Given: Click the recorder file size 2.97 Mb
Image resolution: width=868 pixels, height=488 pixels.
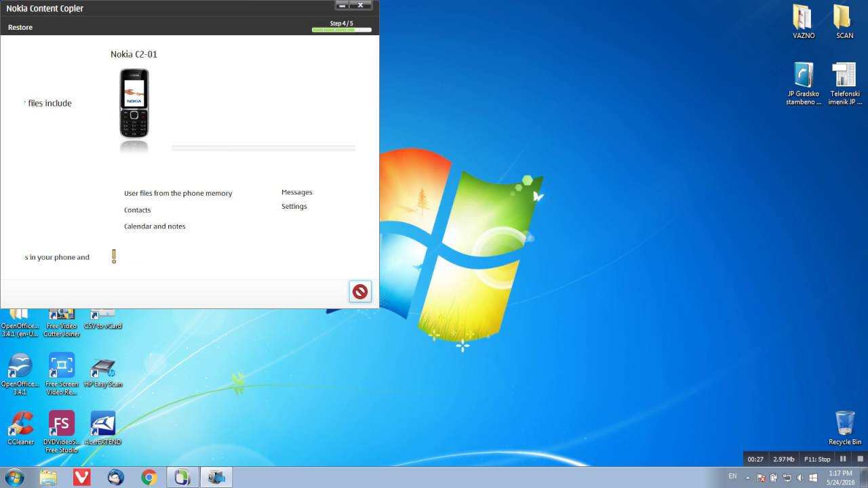Looking at the screenshot, I should click(783, 459).
